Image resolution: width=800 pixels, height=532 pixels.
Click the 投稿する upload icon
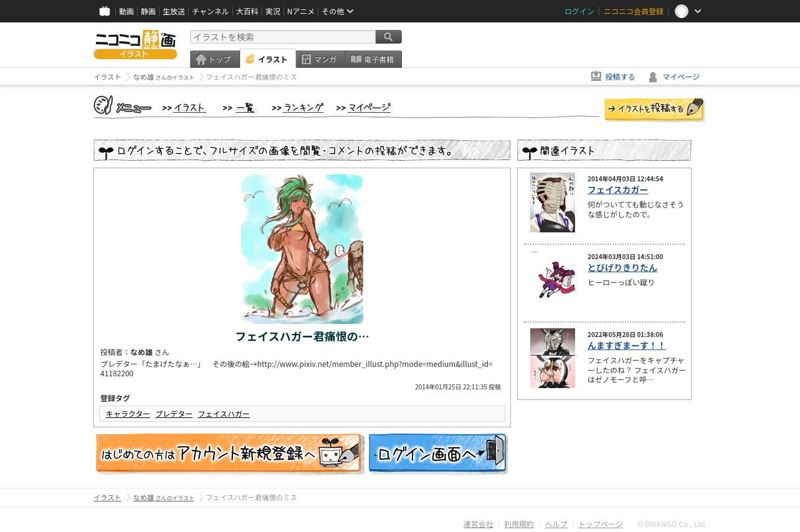[596, 76]
